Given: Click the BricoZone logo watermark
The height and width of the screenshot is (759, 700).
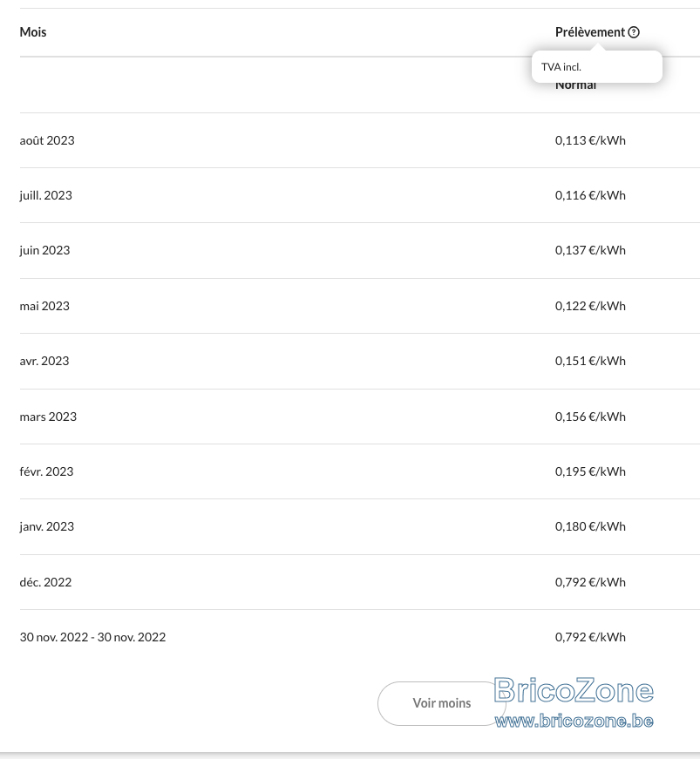Looking at the screenshot, I should [x=574, y=691].
